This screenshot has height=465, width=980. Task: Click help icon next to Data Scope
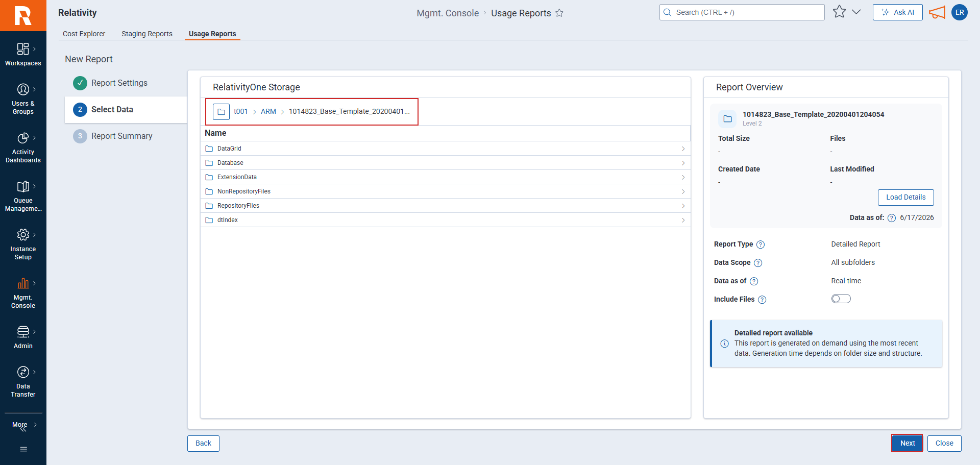[x=758, y=263]
